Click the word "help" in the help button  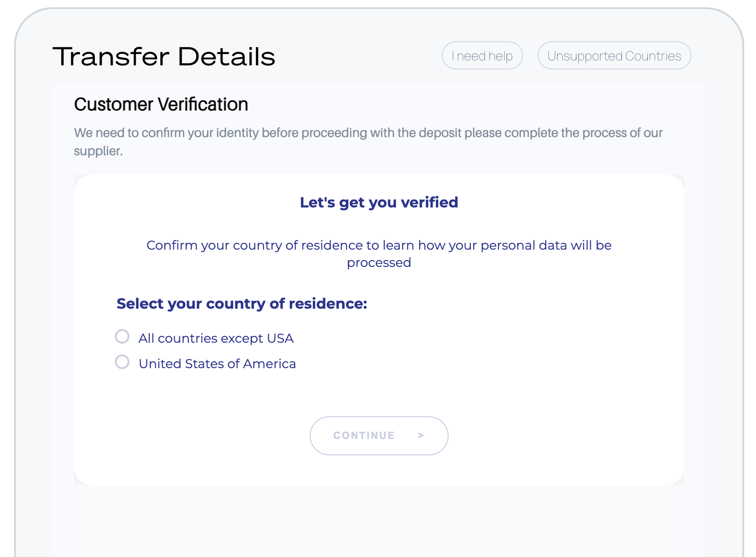(x=500, y=56)
